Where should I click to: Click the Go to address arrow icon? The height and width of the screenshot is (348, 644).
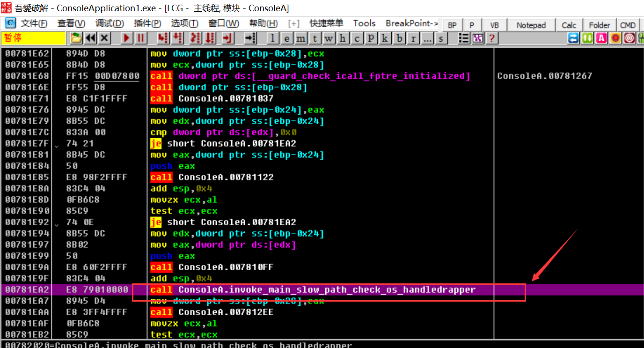click(251, 38)
